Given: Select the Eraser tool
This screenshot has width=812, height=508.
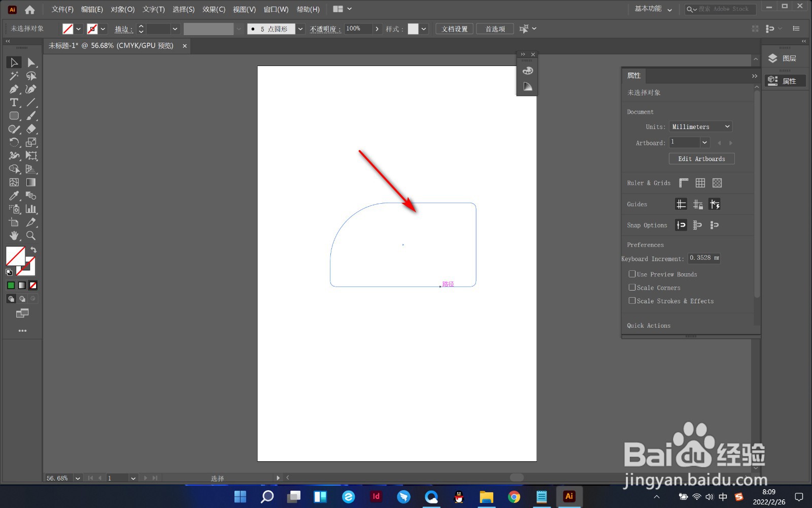Looking at the screenshot, I should tap(31, 129).
